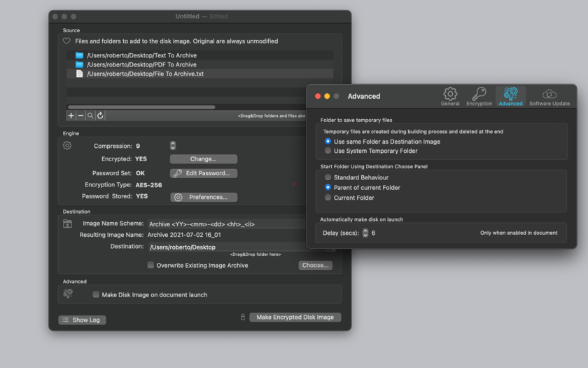The width and height of the screenshot is (588, 368).
Task: Click the refresh icon in source toolbar
Action: pos(100,115)
